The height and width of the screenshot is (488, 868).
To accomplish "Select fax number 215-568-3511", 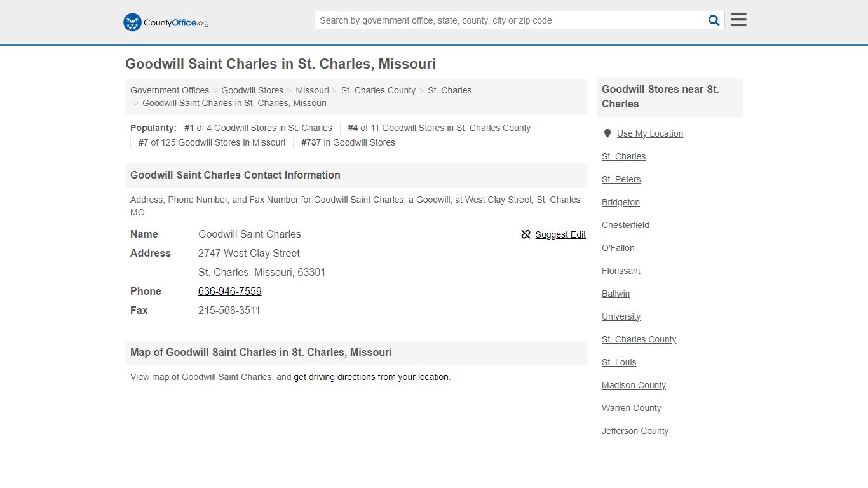I will tap(229, 310).
